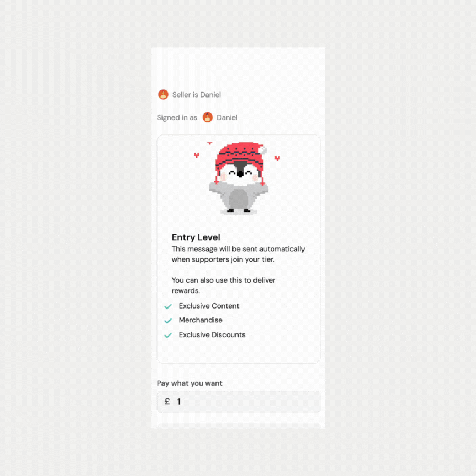Click the pound currency symbol
Image resolution: width=476 pixels, height=476 pixels.
click(167, 401)
